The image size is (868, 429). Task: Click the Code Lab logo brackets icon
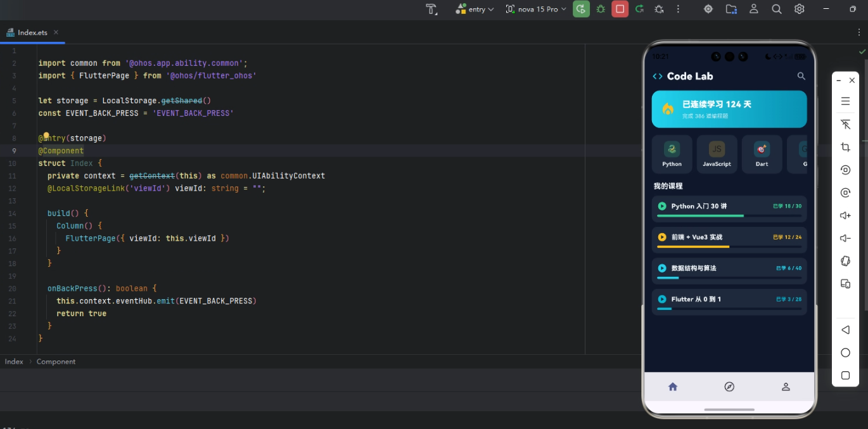[x=658, y=76]
